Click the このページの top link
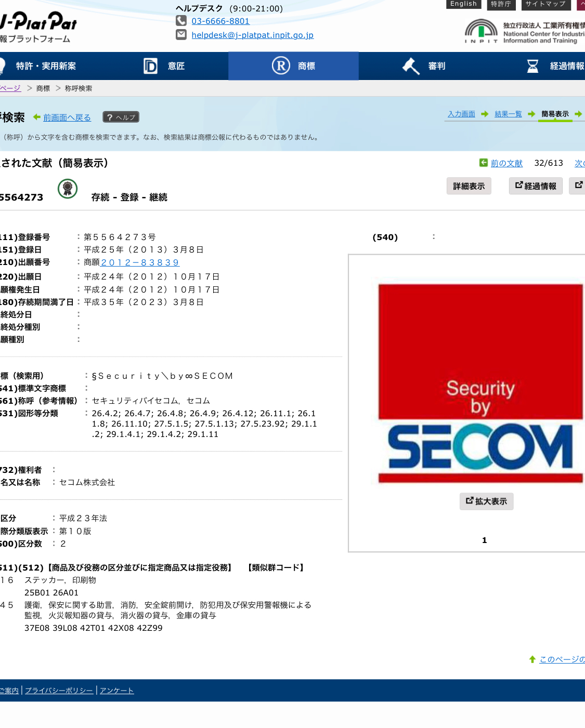Screen dimensions: 585x728 (562, 659)
